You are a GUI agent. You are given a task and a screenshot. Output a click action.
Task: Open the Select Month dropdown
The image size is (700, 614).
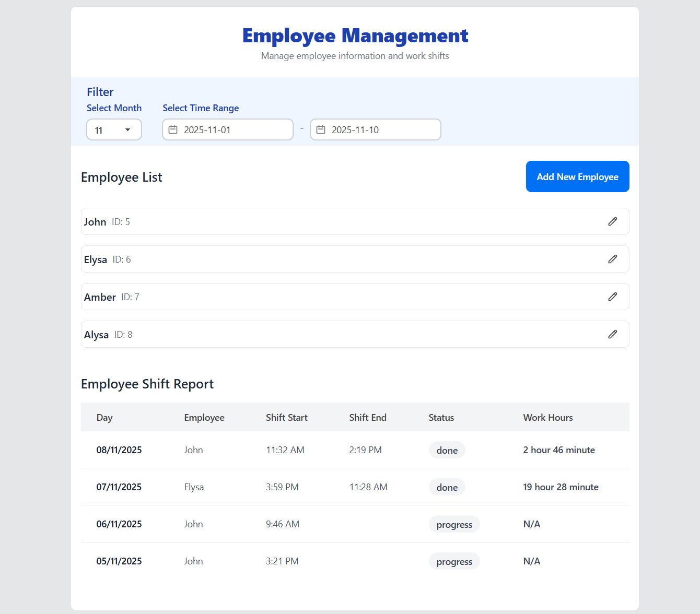tap(113, 129)
